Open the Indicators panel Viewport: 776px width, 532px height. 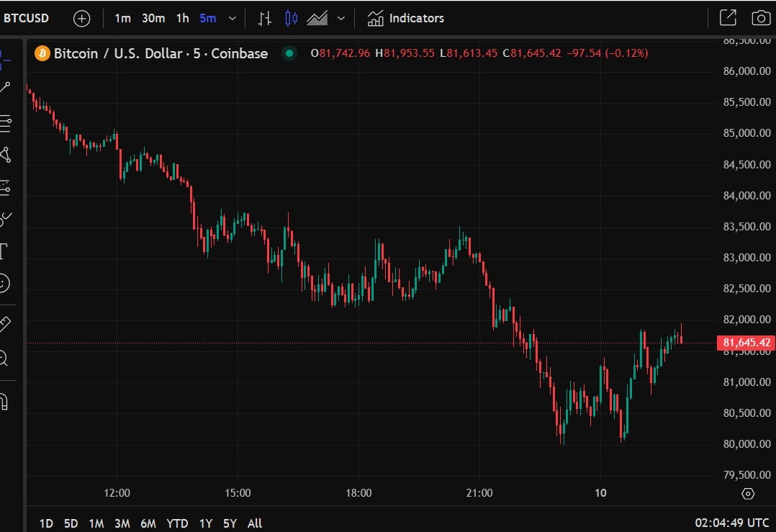click(x=406, y=18)
